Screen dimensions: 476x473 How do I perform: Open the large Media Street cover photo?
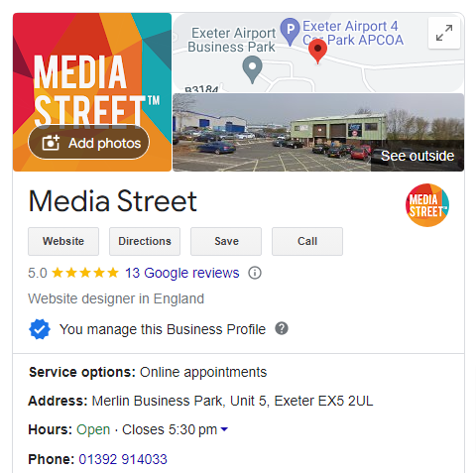[x=92, y=92]
